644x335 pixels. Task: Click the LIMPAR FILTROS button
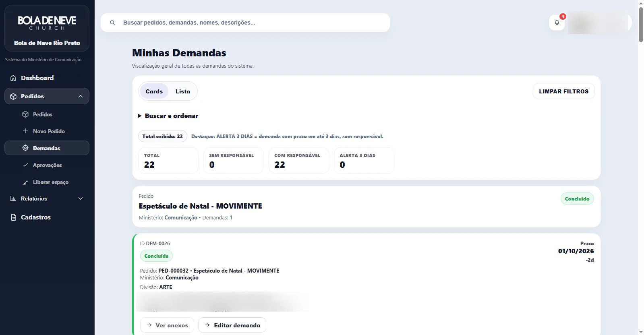[x=564, y=91]
